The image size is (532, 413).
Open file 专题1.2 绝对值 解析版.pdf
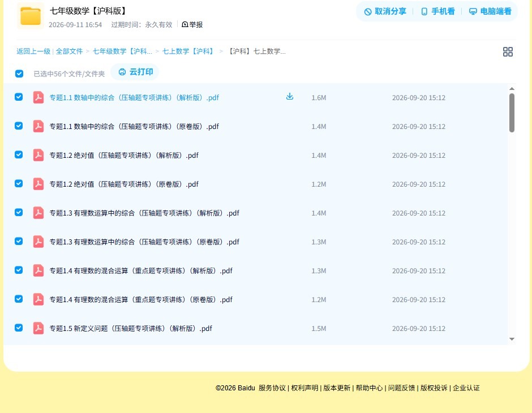tap(124, 155)
